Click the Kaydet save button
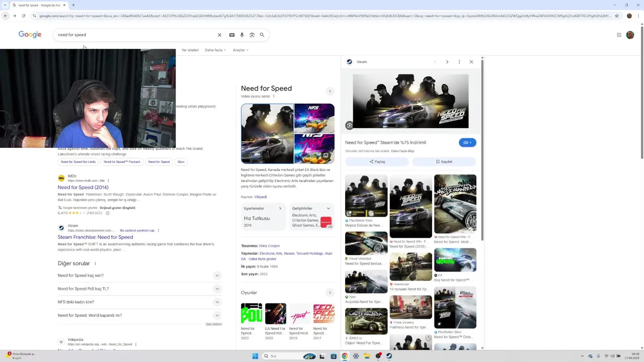644x362 pixels. coord(444,161)
